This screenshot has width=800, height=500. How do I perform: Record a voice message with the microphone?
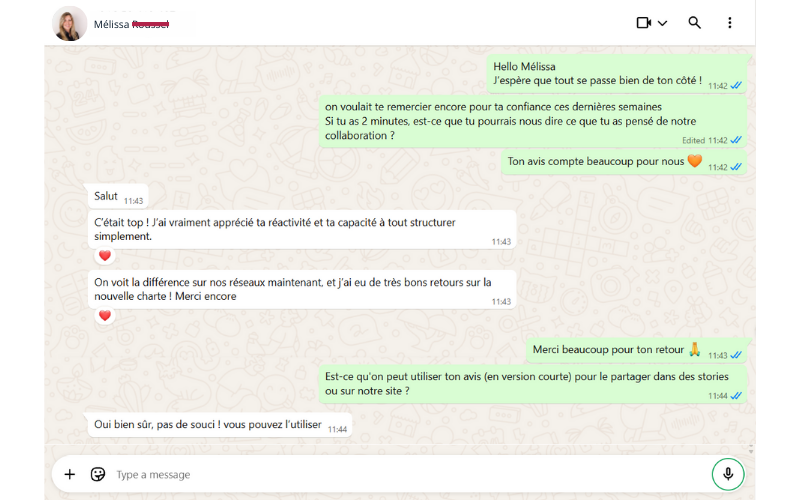tap(728, 474)
